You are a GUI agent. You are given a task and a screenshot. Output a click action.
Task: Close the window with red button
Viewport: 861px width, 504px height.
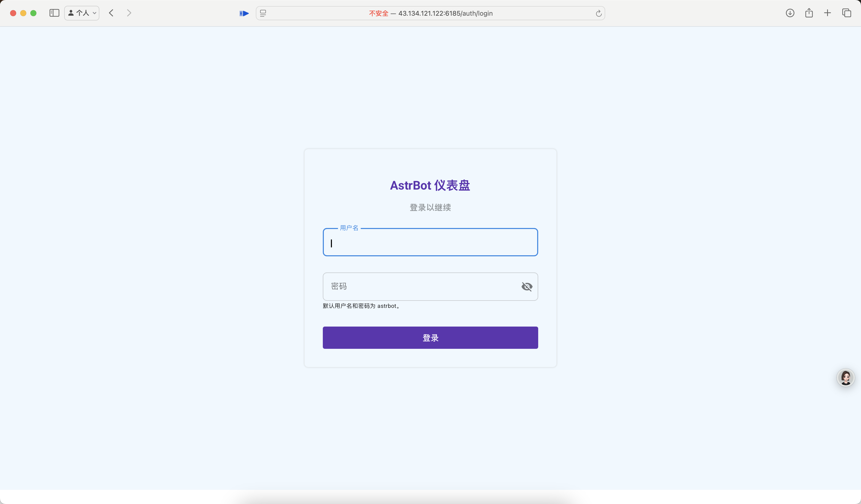13,13
